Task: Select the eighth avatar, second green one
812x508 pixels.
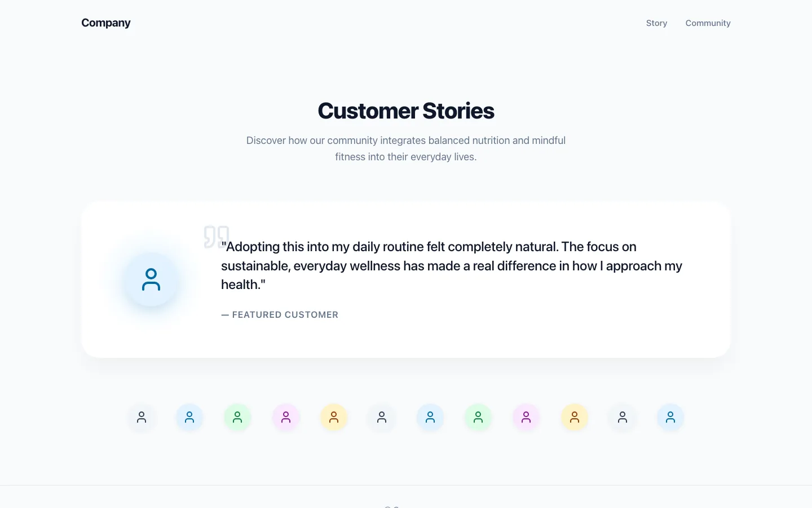Action: pyautogui.click(x=478, y=418)
